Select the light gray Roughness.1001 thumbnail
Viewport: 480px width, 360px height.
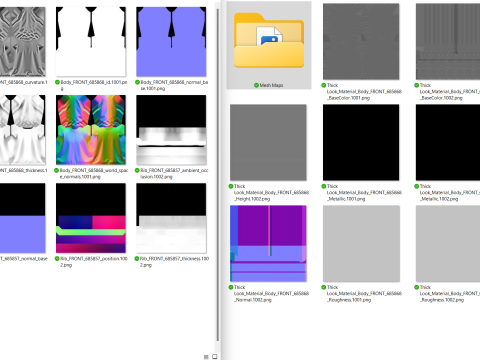point(361,244)
